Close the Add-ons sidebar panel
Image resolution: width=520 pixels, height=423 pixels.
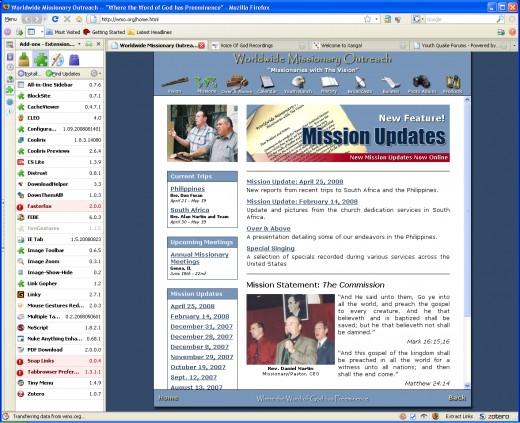pos(99,44)
